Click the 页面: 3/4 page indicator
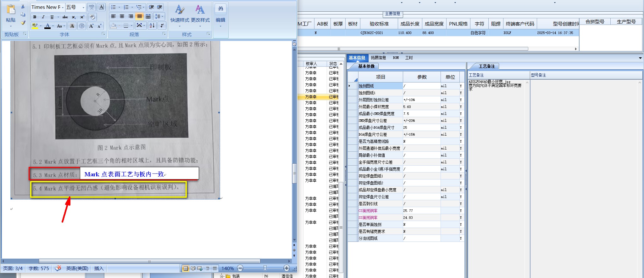The image size is (644, 278). click(x=13, y=268)
